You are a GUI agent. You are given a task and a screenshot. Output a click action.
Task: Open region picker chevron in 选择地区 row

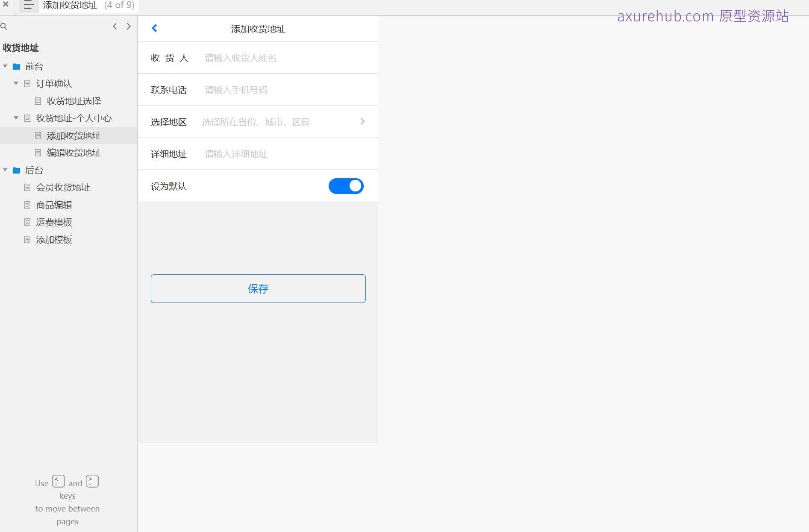pyautogui.click(x=362, y=121)
